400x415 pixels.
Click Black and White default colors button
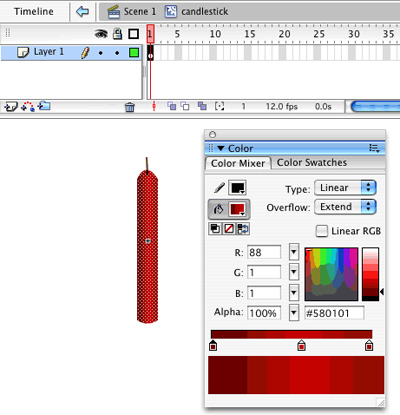click(x=215, y=229)
